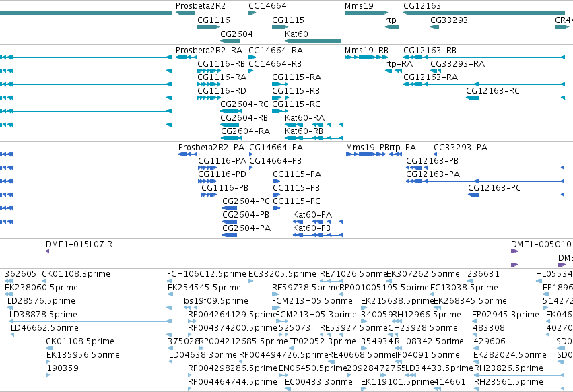
Task: Click the CG2604-PB protein label
Action: pos(246,215)
